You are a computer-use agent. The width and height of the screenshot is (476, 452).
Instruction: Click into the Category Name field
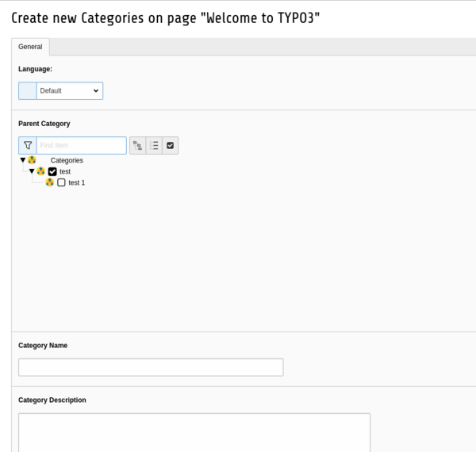point(151,367)
